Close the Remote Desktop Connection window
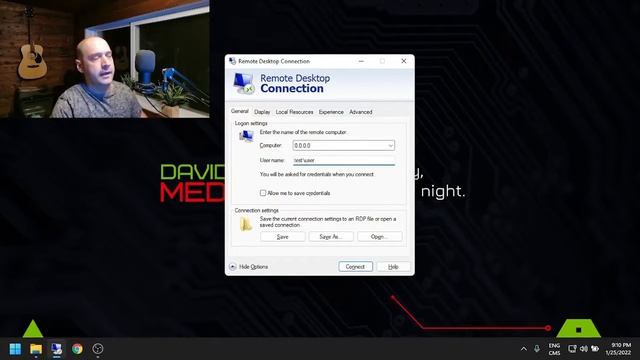 [404, 61]
